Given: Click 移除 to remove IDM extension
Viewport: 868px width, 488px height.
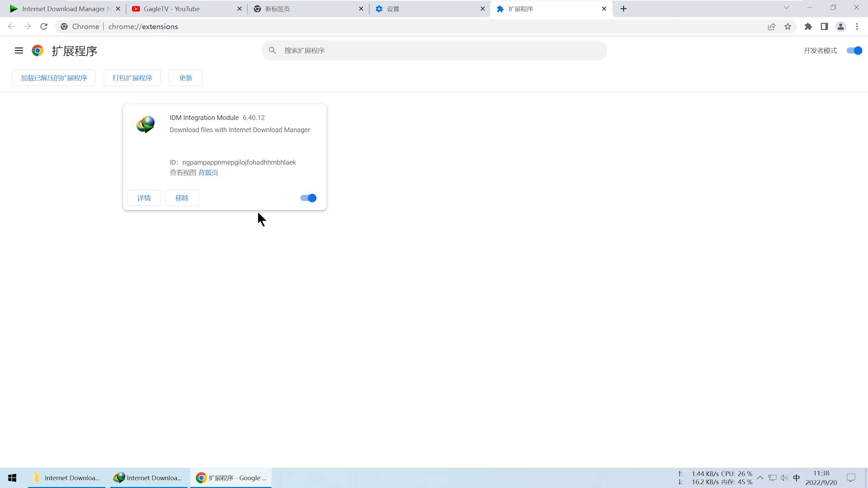Looking at the screenshot, I should tap(182, 198).
